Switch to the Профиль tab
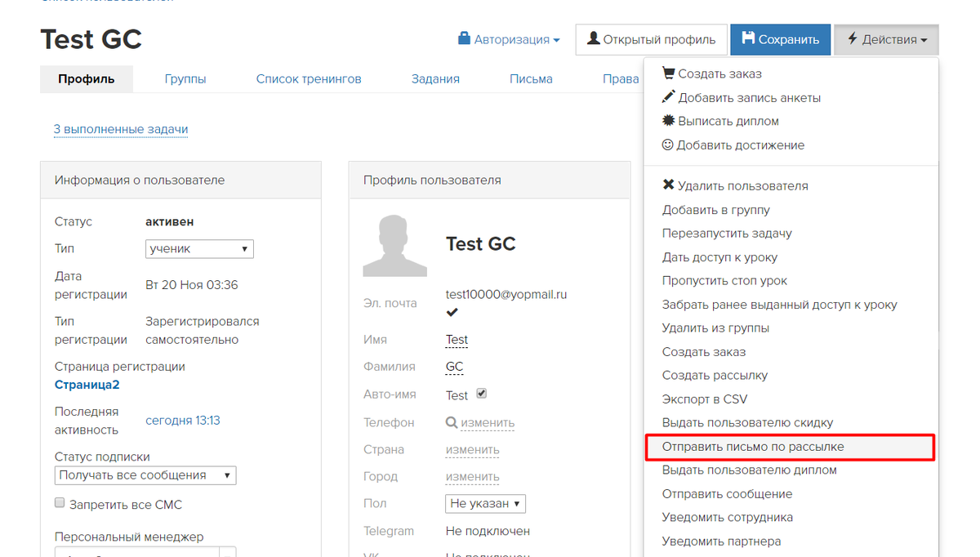The height and width of the screenshot is (557, 980). point(87,79)
